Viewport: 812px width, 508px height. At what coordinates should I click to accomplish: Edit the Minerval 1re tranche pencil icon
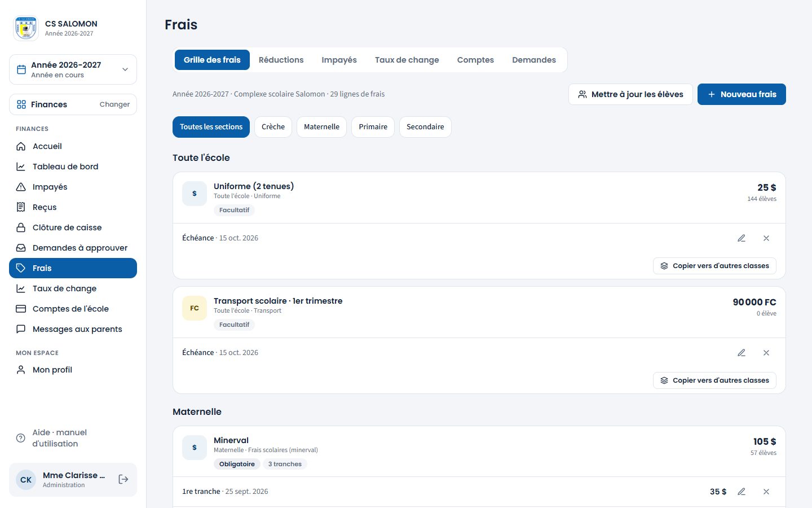pos(742,492)
